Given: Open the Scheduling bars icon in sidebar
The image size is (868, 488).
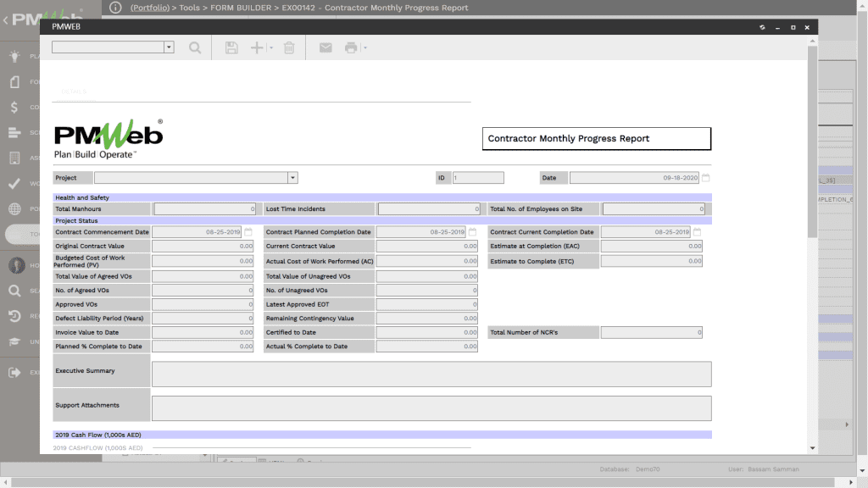Looking at the screenshot, I should (x=15, y=133).
